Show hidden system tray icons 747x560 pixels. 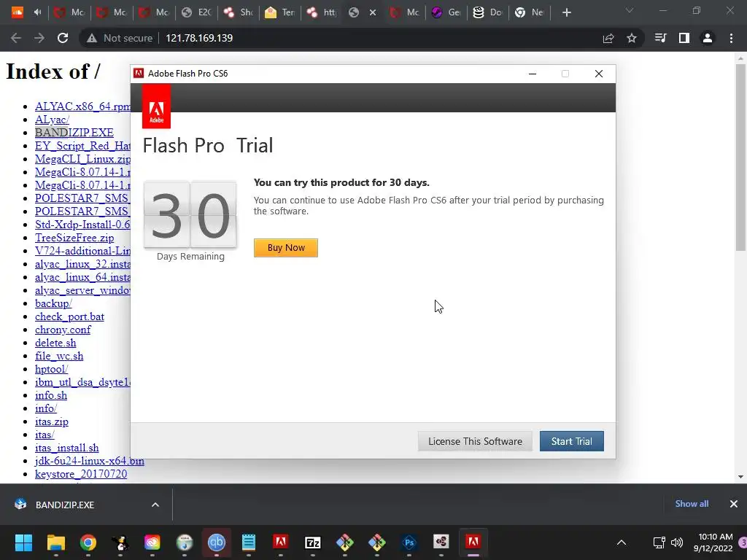(x=622, y=542)
